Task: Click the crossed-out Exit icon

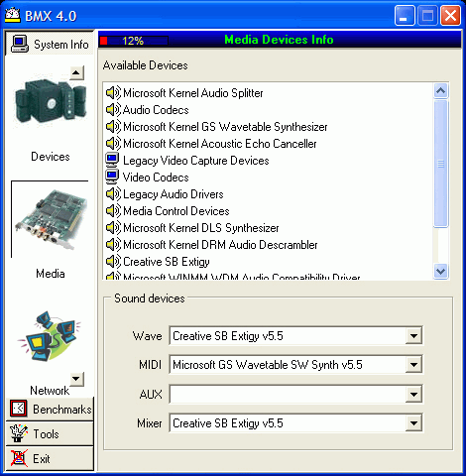Action: (19, 458)
